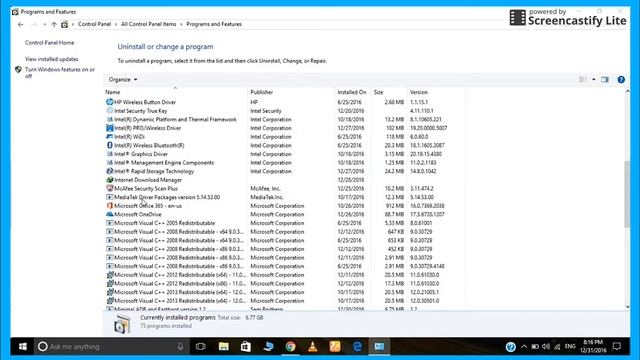Click the vertical scrollbar thumb of program list
The image size is (640, 360).
tap(627, 194)
